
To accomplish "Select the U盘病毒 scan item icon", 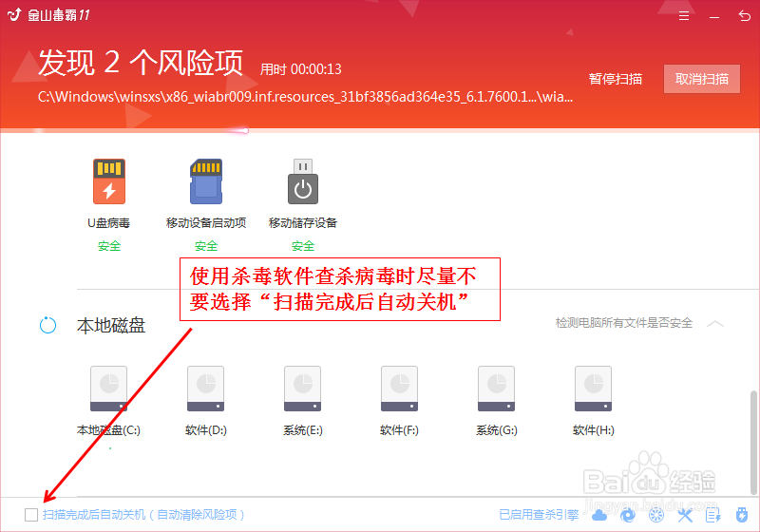I will click(109, 181).
